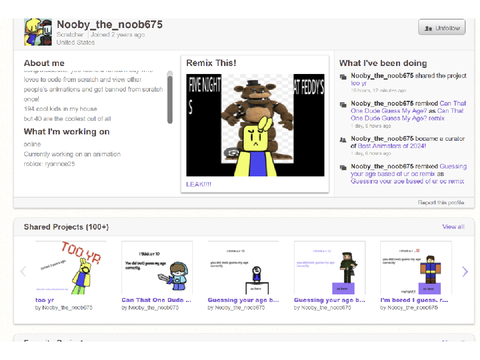This screenshot has width=480, height=360.
Task: Click the share activity icon beside too yr
Action: click(x=343, y=77)
